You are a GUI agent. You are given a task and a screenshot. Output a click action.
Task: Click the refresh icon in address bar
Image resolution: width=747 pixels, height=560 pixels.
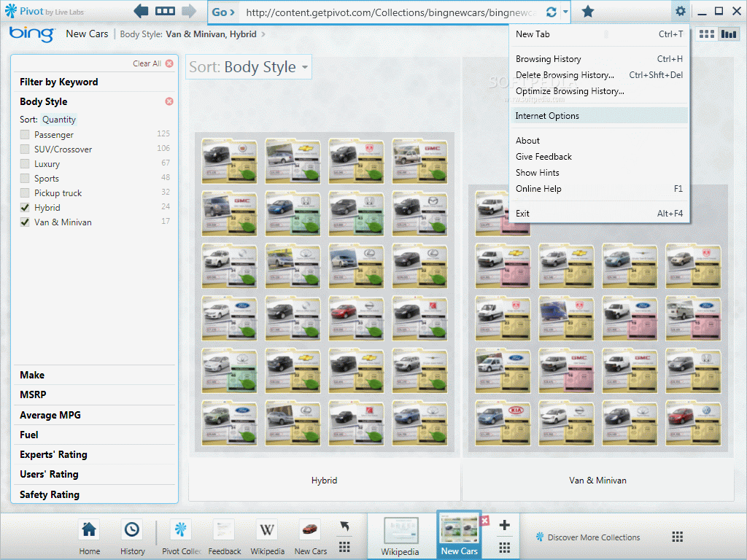pyautogui.click(x=551, y=12)
